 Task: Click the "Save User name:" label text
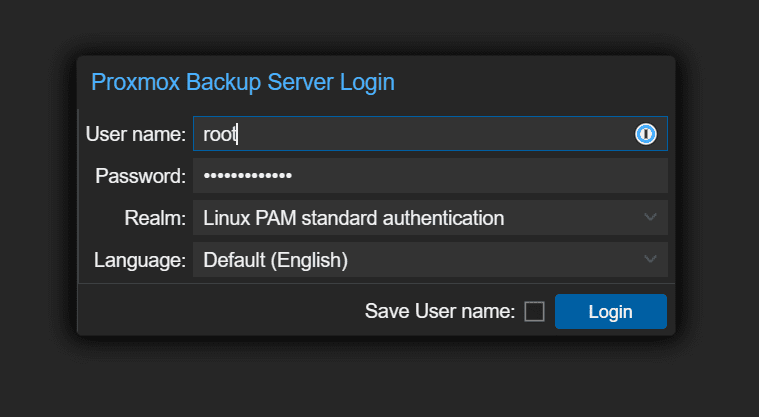[440, 312]
